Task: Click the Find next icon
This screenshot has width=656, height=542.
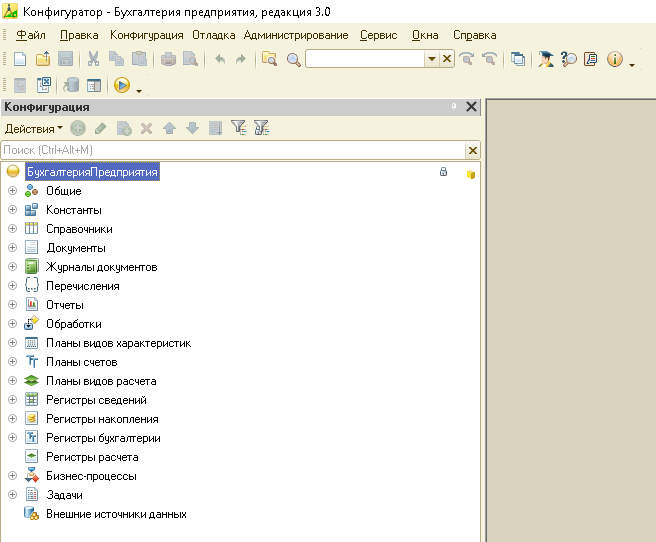Action: 466,59
